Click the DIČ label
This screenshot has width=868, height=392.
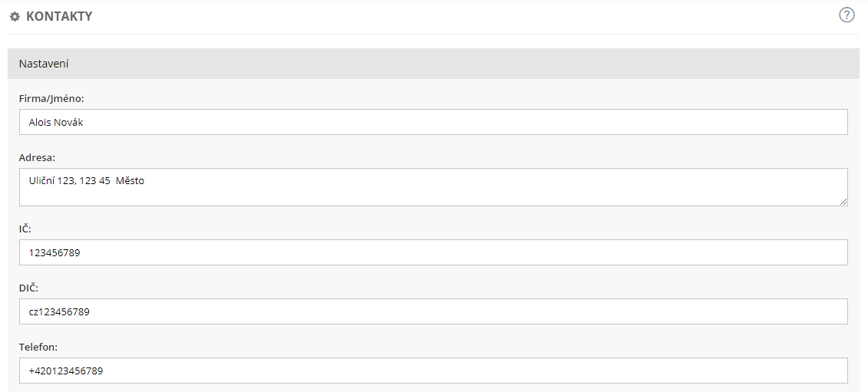(x=28, y=288)
